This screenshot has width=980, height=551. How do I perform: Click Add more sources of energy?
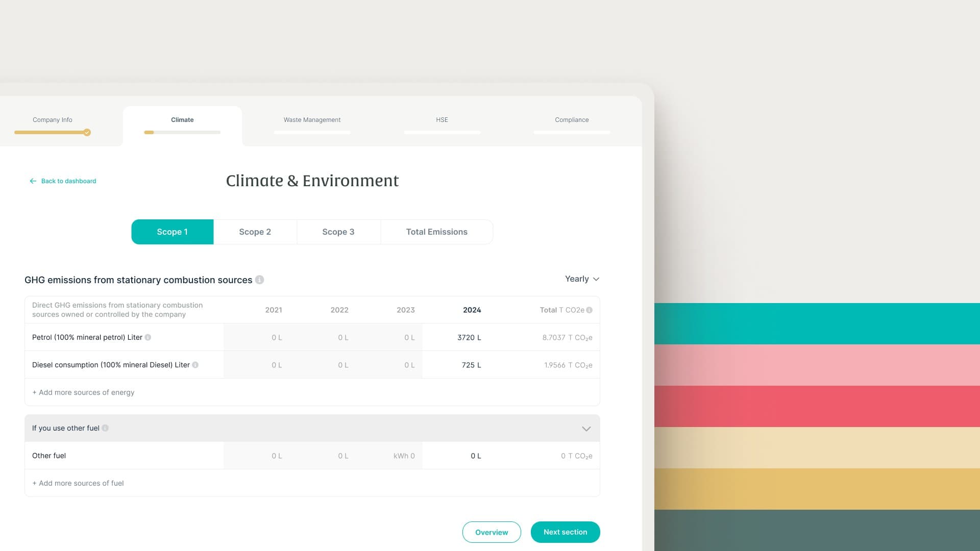[x=83, y=392]
